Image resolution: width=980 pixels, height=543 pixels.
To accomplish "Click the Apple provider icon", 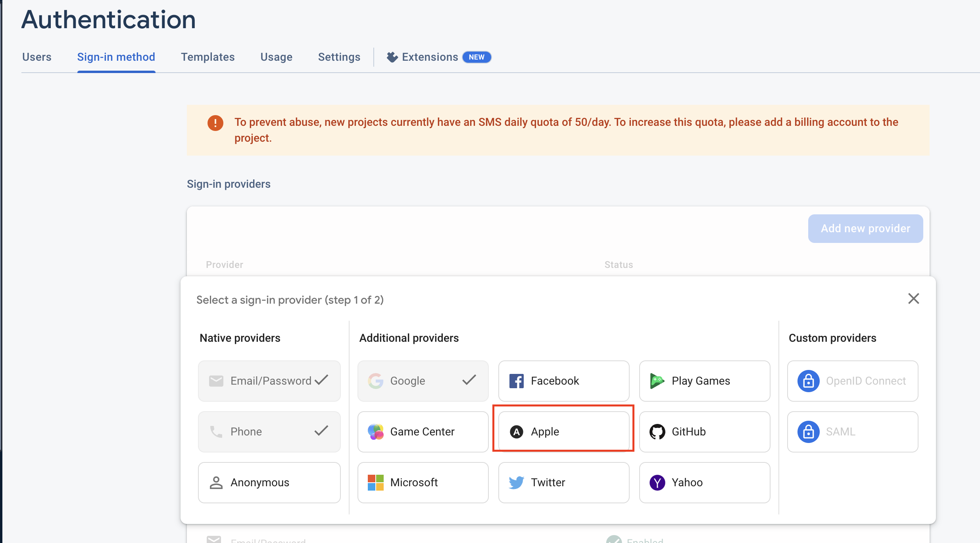I will (516, 432).
